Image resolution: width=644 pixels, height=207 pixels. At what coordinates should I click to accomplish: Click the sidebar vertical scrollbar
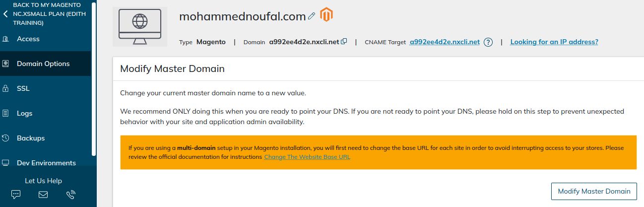tap(94, 79)
